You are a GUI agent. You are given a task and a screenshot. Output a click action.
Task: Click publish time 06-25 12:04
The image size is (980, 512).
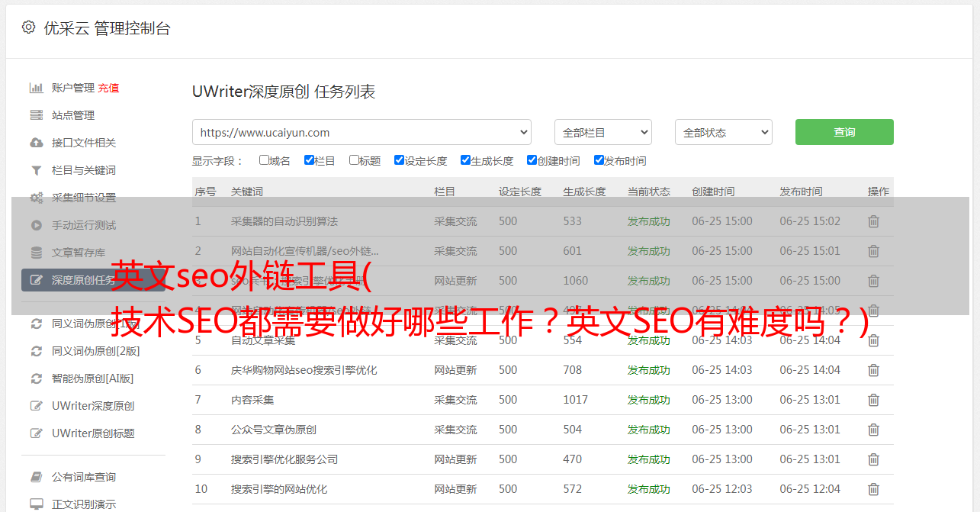810,489
